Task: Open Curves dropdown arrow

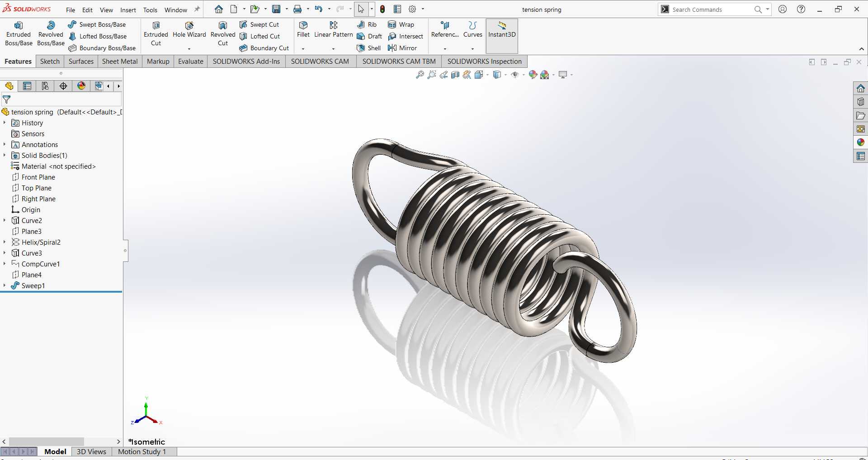Action: 473,48
